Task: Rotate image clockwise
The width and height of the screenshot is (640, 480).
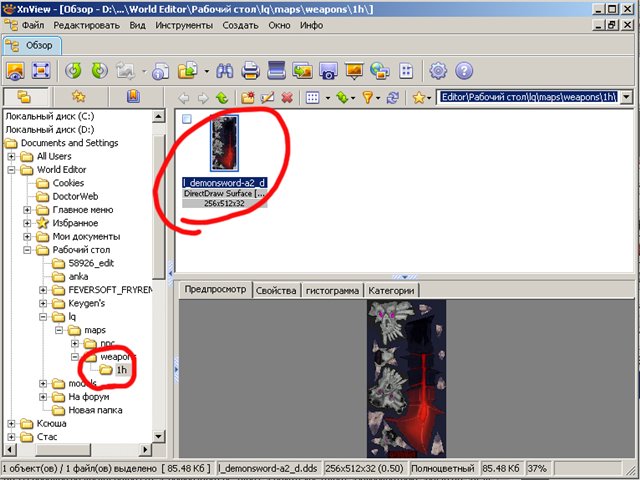Action: (x=99, y=71)
